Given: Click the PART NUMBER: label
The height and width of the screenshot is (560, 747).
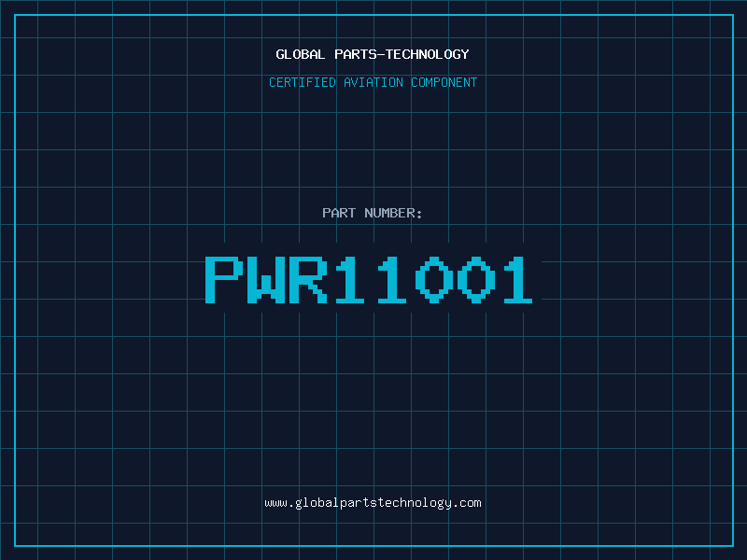Looking at the screenshot, I should [x=372, y=213].
